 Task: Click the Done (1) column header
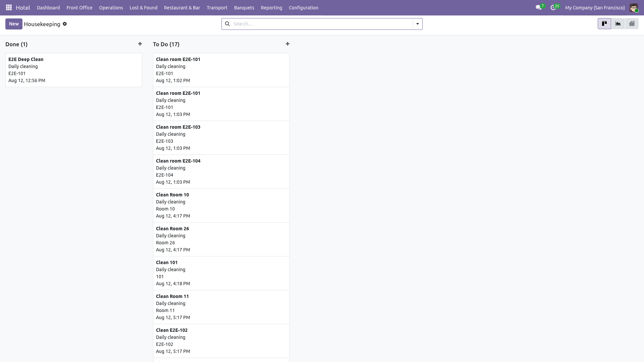pyautogui.click(x=16, y=44)
